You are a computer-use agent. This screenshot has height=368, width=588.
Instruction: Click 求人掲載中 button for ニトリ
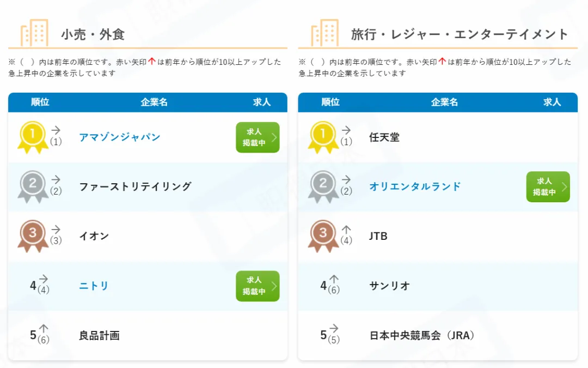click(258, 286)
